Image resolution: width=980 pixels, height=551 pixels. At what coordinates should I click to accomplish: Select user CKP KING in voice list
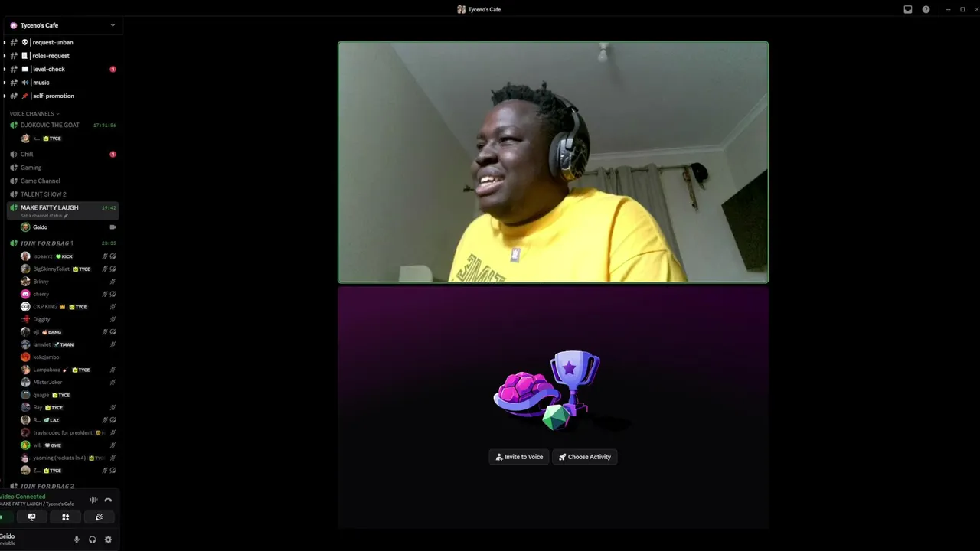coord(67,307)
